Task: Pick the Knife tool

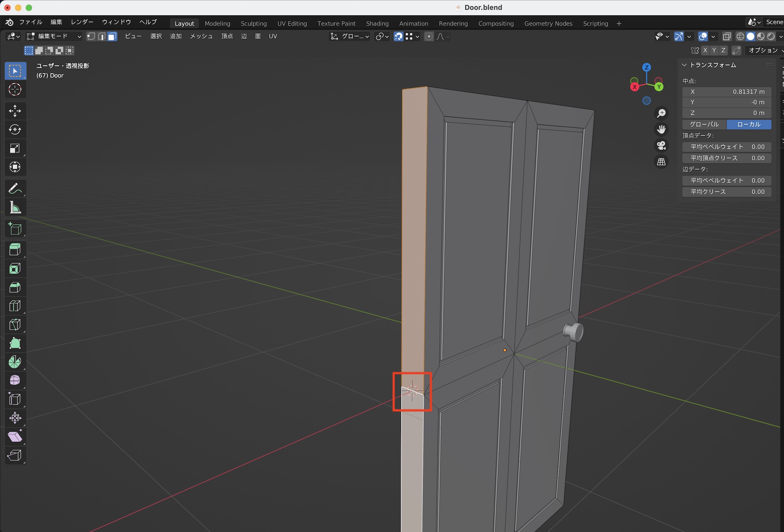Action: pyautogui.click(x=15, y=325)
